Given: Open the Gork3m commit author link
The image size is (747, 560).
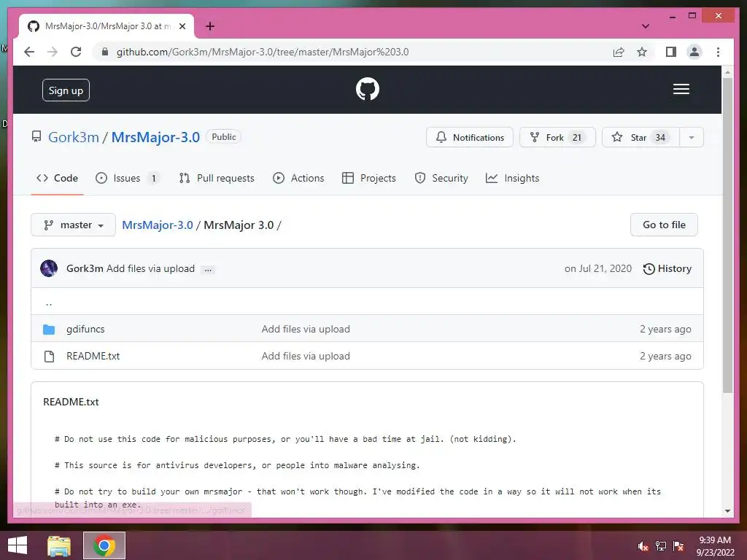Looking at the screenshot, I should click(85, 268).
